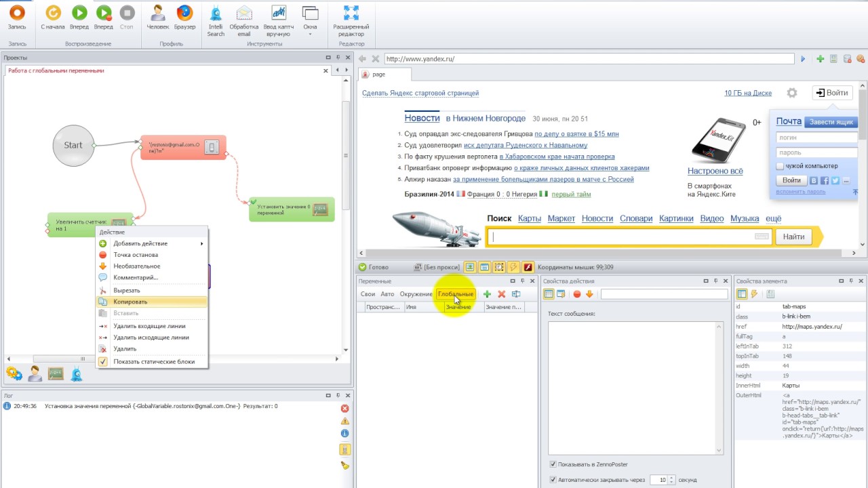The width and height of the screenshot is (868, 488).
Task: Filter log by errors red icon
Action: coord(344,408)
